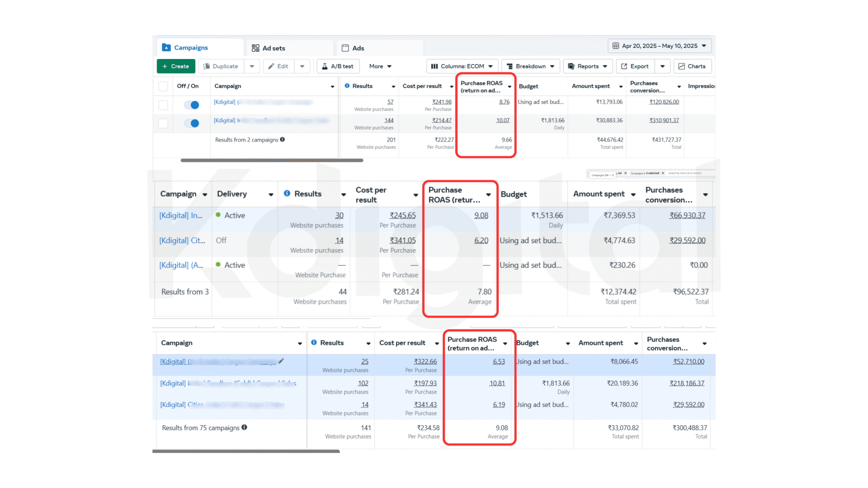Open the Reports menu

pyautogui.click(x=587, y=66)
